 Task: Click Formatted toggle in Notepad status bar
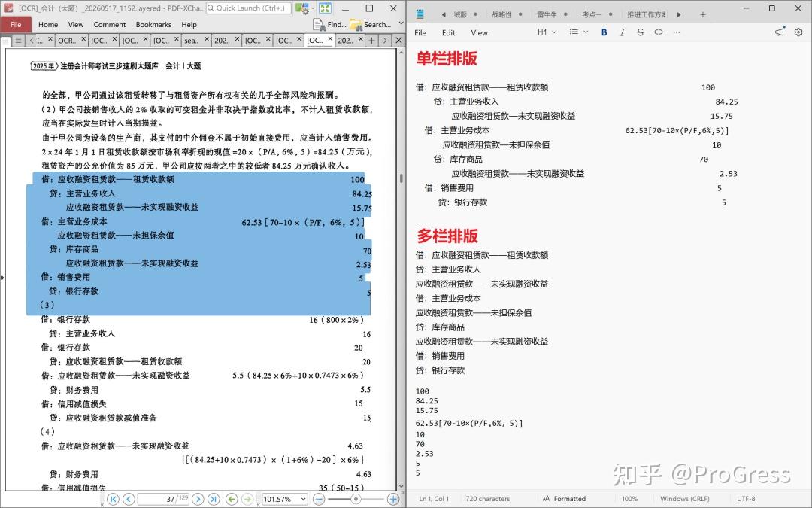pyautogui.click(x=564, y=499)
